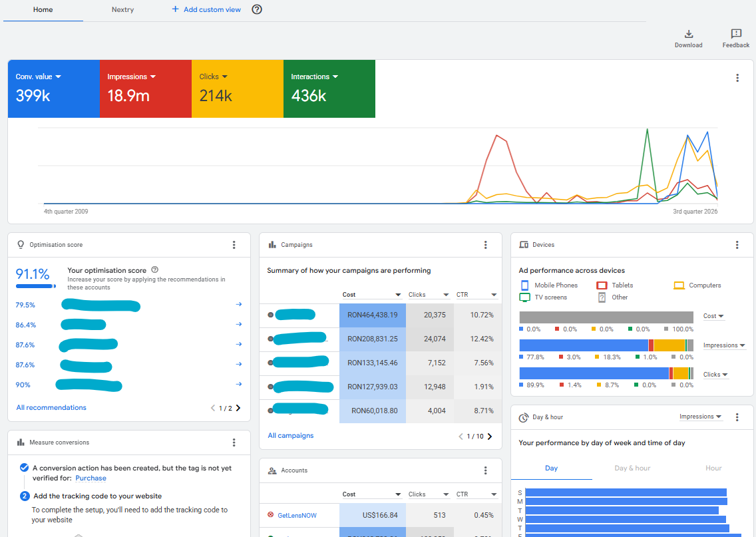Screen dimensions: 756x537
Task: Open Day & hour Impressions dropdown
Action: (701, 417)
